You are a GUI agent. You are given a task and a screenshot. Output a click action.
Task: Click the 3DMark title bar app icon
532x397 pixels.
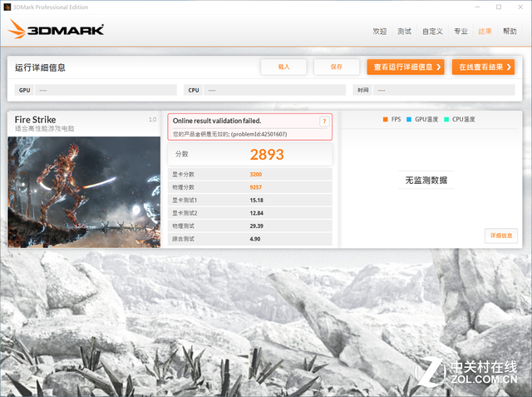tap(9, 7)
